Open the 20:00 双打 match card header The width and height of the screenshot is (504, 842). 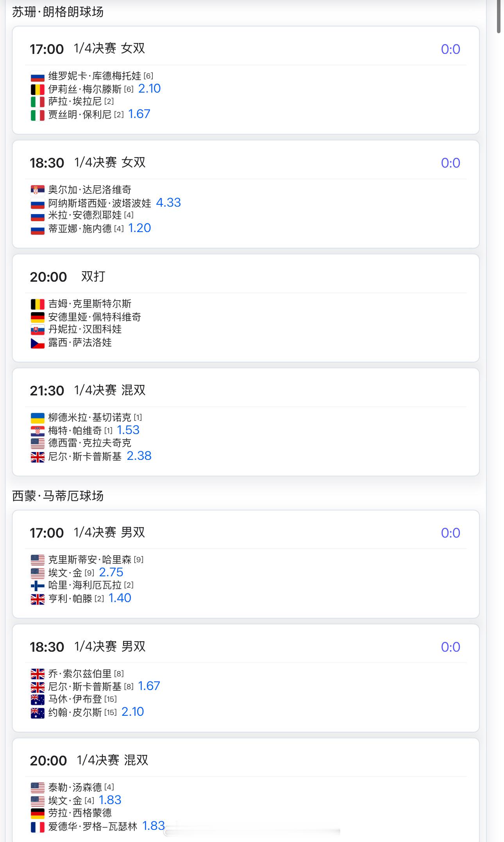click(246, 277)
